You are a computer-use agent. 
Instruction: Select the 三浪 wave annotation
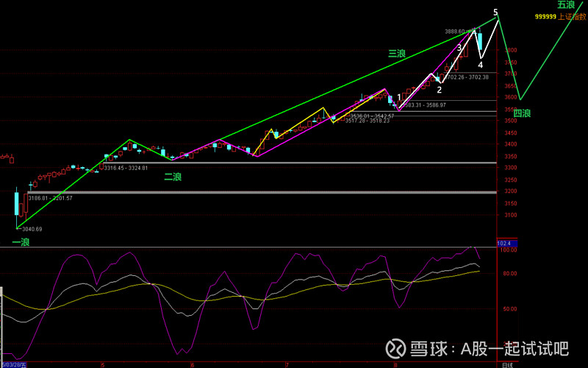click(397, 54)
